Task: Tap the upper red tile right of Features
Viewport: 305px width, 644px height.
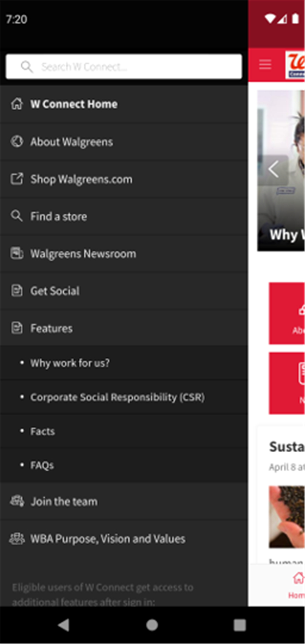Action: click(287, 313)
